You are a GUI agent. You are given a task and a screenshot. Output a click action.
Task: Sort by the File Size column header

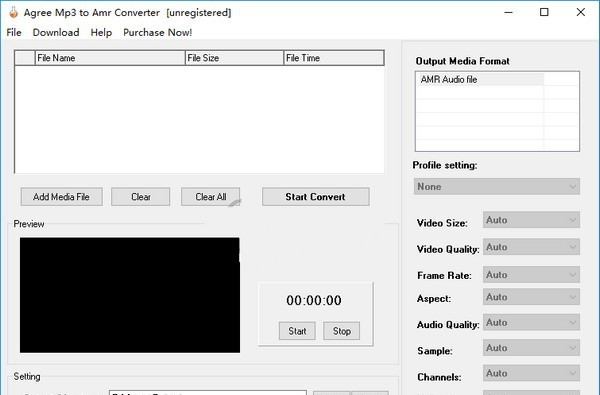pyautogui.click(x=234, y=58)
